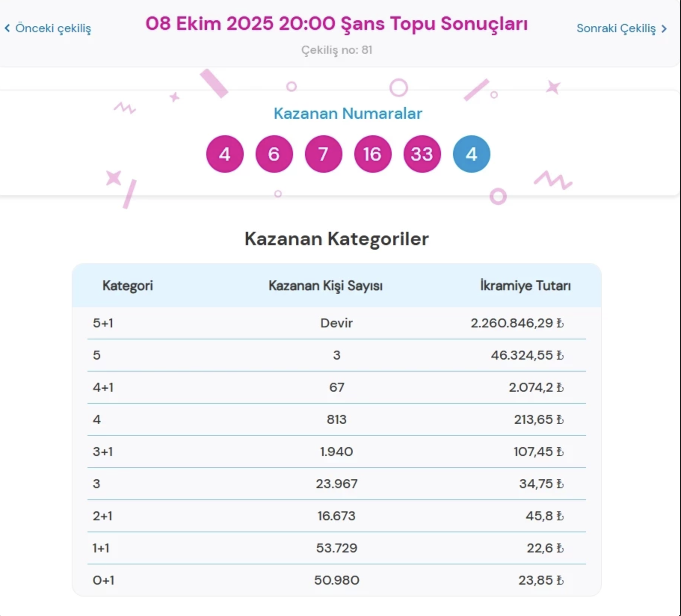
Task: Click the İkramiye Tutarı column header
Action: 525,286
